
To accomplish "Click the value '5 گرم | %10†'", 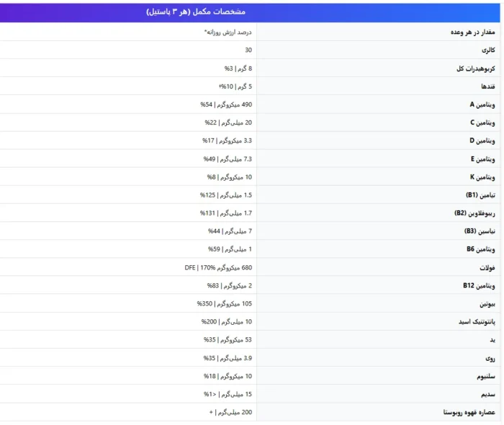I will point(235,86).
